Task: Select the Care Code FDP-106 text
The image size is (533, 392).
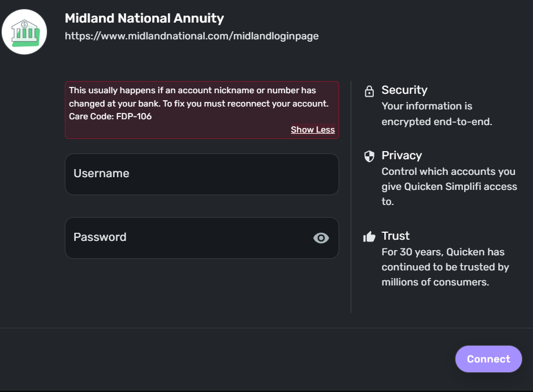Action: pos(111,116)
